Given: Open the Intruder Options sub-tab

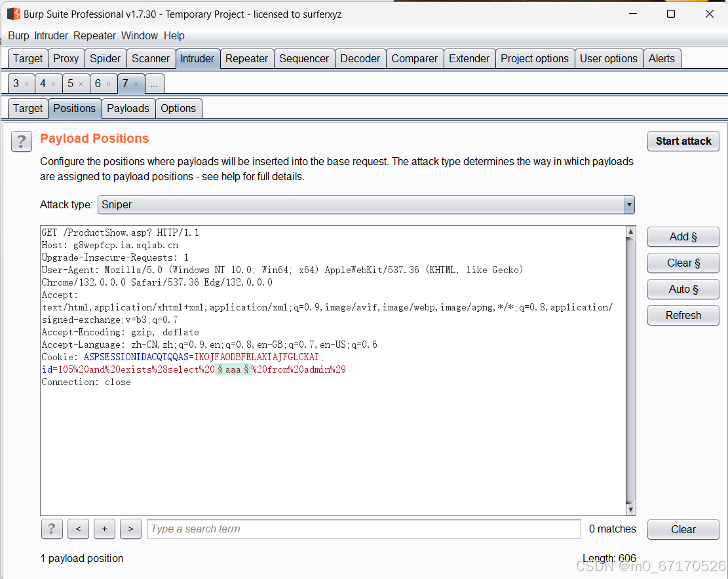Looking at the screenshot, I should pos(178,108).
